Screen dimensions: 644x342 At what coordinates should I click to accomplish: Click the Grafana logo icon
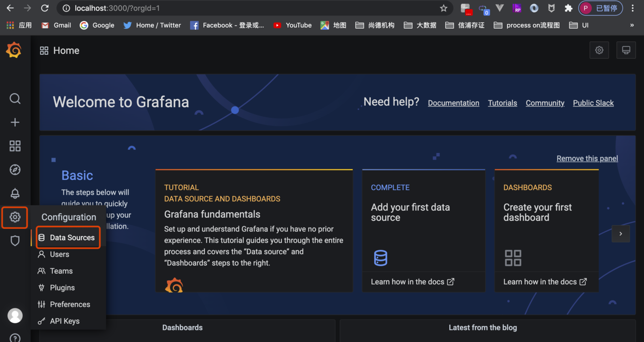pyautogui.click(x=14, y=50)
